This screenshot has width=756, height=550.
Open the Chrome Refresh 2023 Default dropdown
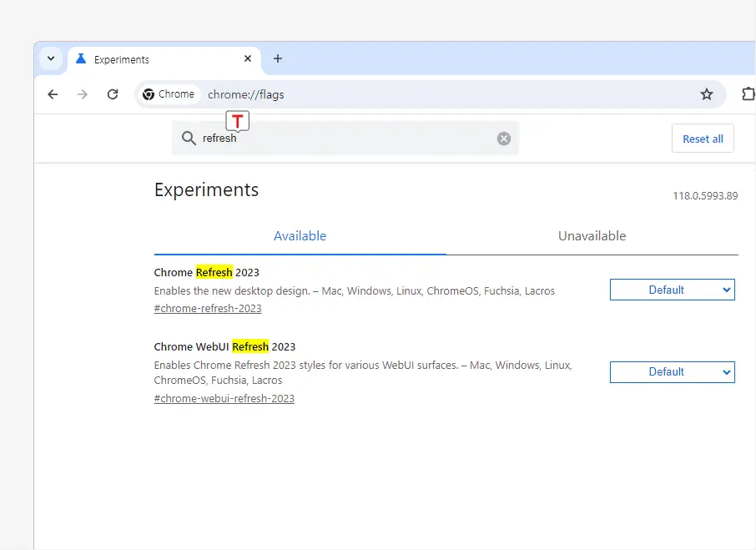point(672,290)
